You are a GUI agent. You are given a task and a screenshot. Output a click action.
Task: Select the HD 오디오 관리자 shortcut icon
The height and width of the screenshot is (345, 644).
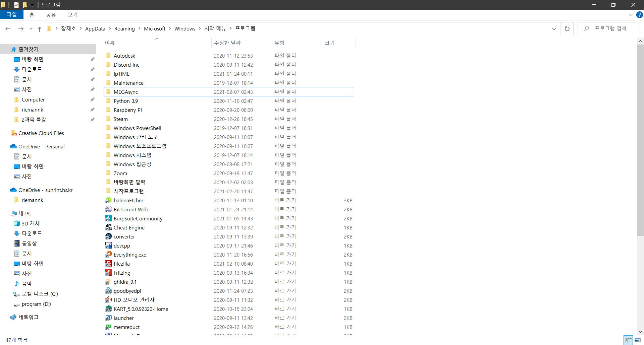point(108,300)
